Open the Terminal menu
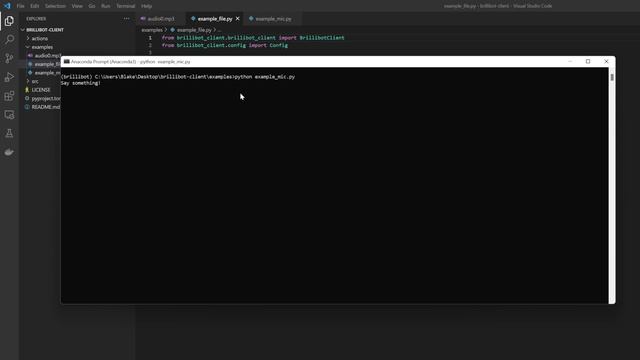Screen dimensions: 640x360 point(126,6)
